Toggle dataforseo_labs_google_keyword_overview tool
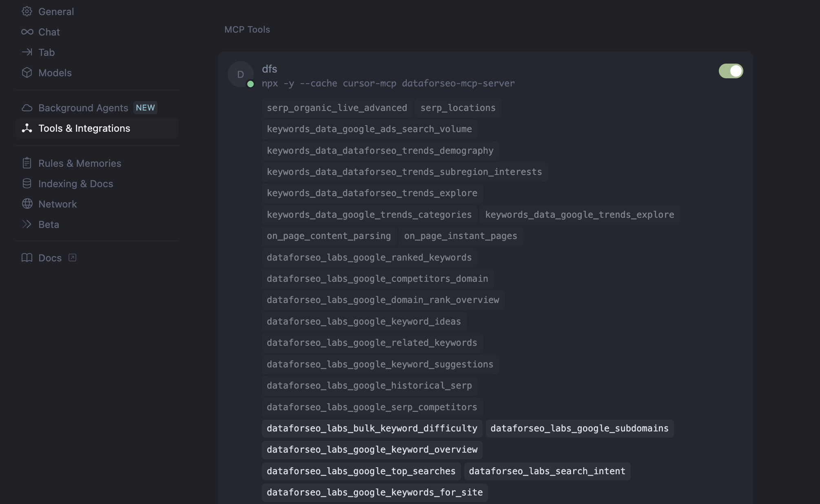 (x=372, y=450)
